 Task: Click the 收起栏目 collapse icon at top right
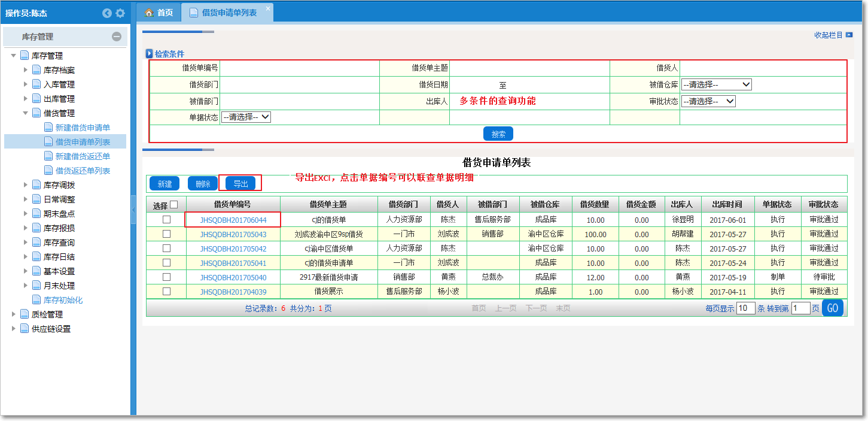point(849,35)
